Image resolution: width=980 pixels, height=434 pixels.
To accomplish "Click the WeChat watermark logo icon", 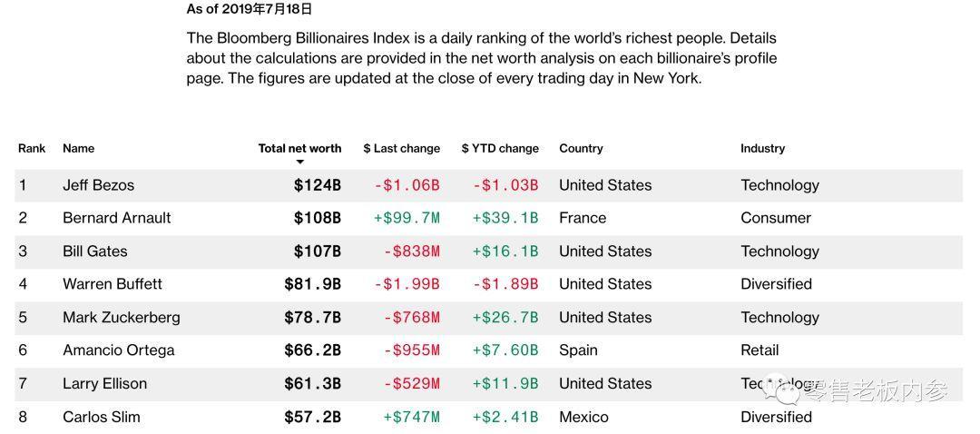I will (x=782, y=390).
